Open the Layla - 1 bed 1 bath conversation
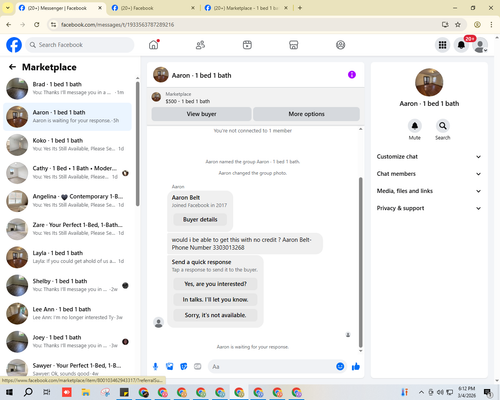This screenshot has width=500, height=400. 67,257
